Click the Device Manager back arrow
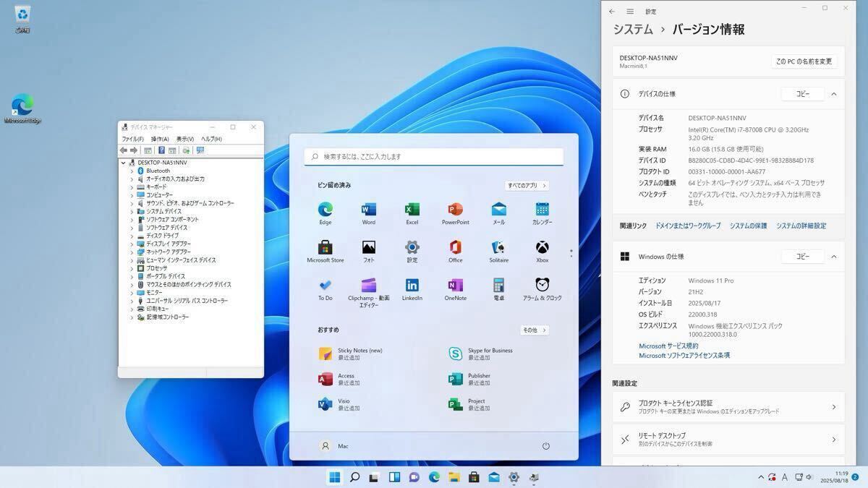Screen dimensions: 868x488 tap(124, 150)
